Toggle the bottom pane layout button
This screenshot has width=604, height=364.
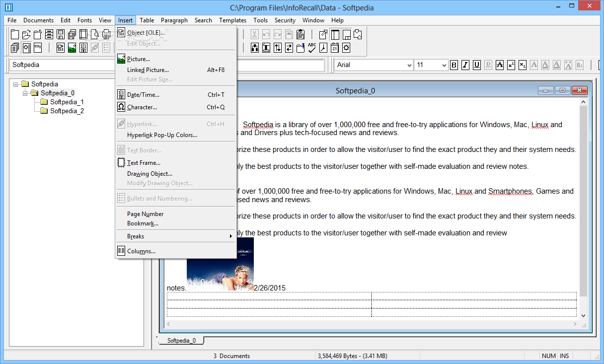(x=346, y=34)
